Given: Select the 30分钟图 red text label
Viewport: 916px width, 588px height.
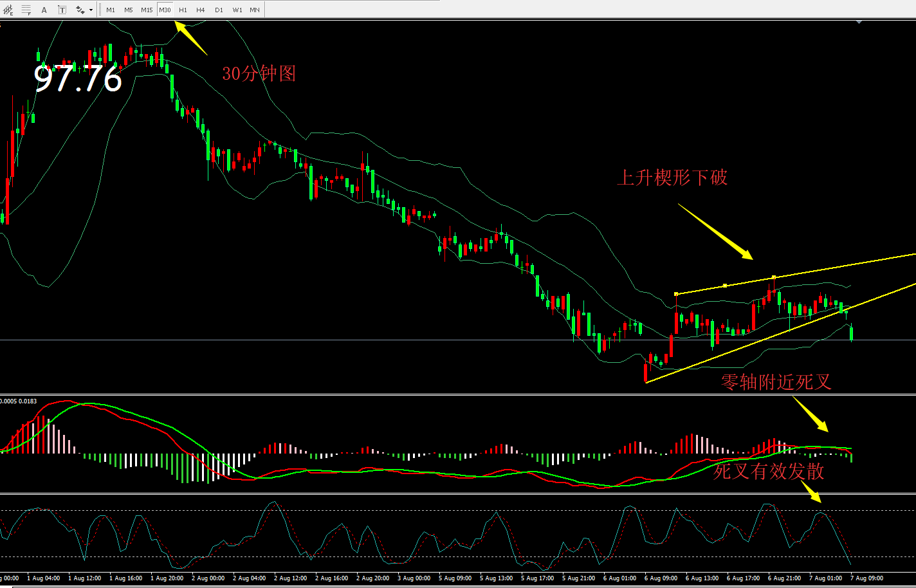Looking at the screenshot, I should coord(259,73).
